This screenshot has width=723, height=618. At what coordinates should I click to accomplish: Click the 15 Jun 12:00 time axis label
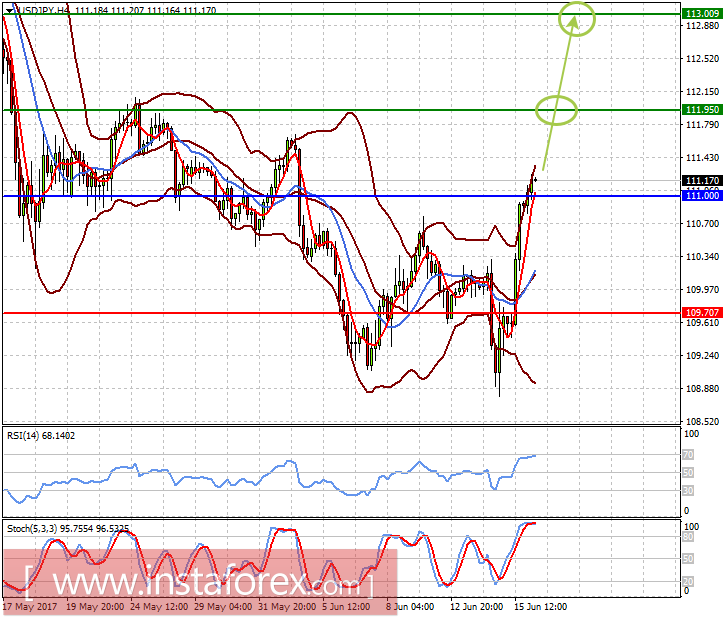coord(540,606)
